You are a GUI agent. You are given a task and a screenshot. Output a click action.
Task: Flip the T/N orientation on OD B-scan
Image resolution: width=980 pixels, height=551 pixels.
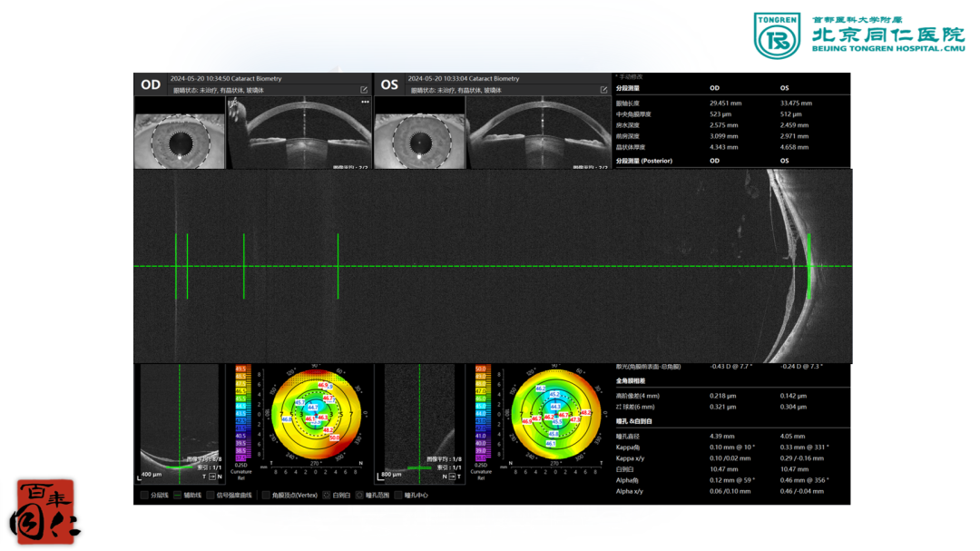tap(211, 477)
